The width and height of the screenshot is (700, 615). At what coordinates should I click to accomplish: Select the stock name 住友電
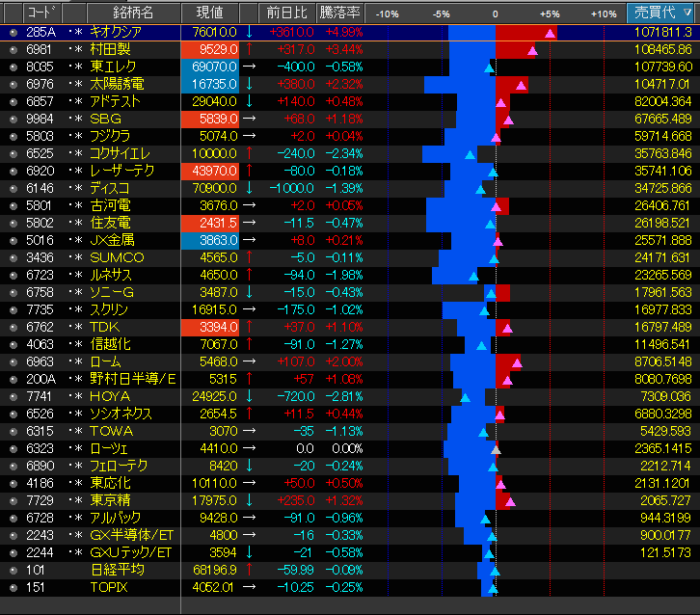(110, 223)
